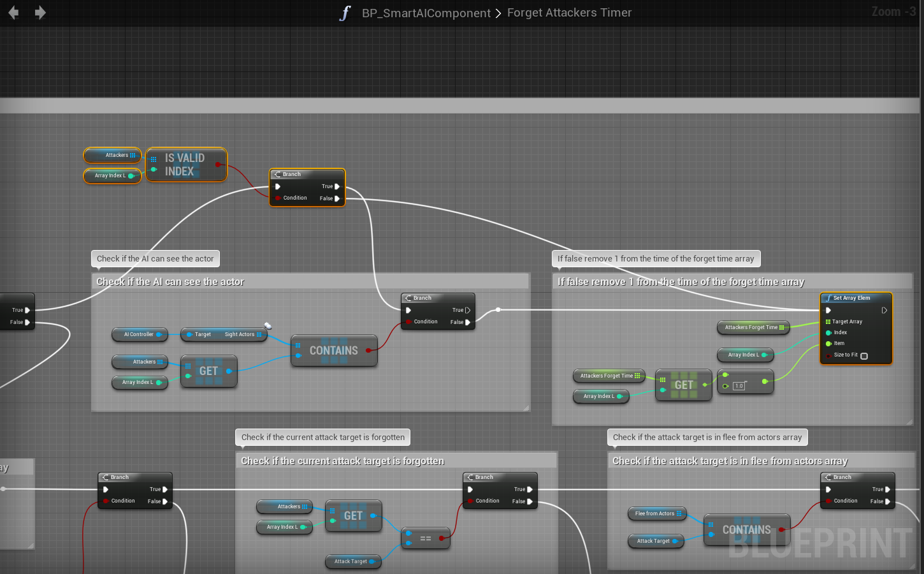Click the forward navigation arrow
The width and height of the screenshot is (924, 574).
coord(40,13)
